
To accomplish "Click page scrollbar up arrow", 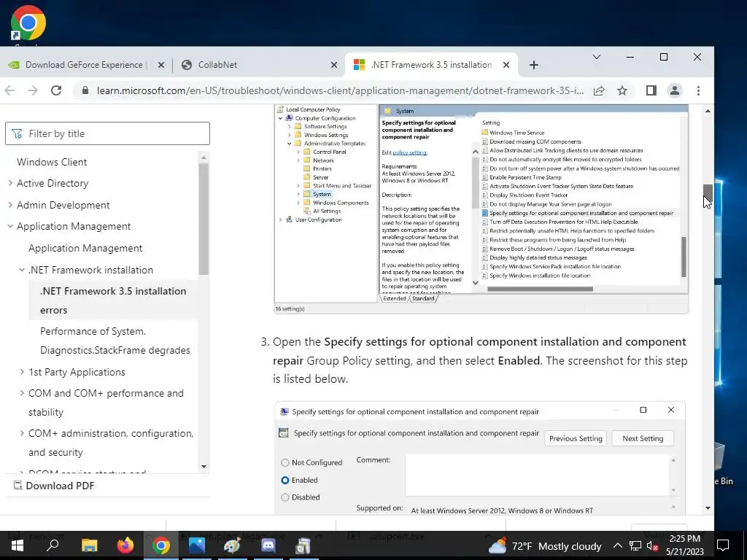I will click(708, 111).
